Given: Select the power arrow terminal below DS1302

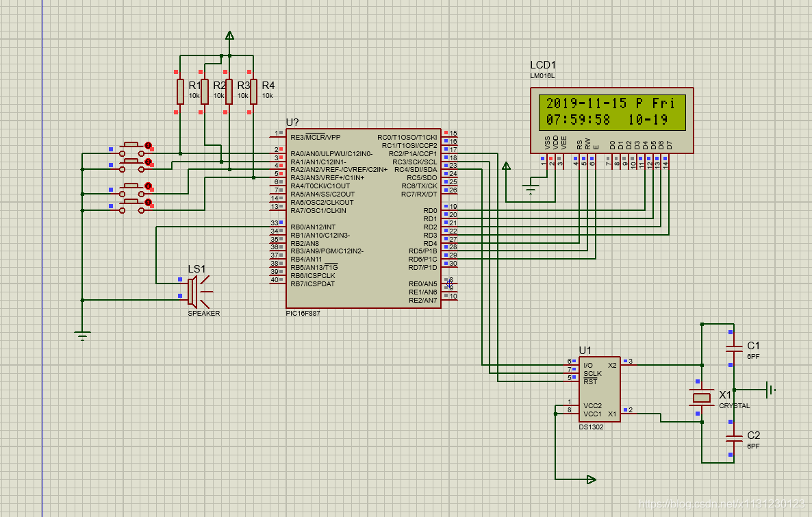Looking at the screenshot, I should [591, 479].
